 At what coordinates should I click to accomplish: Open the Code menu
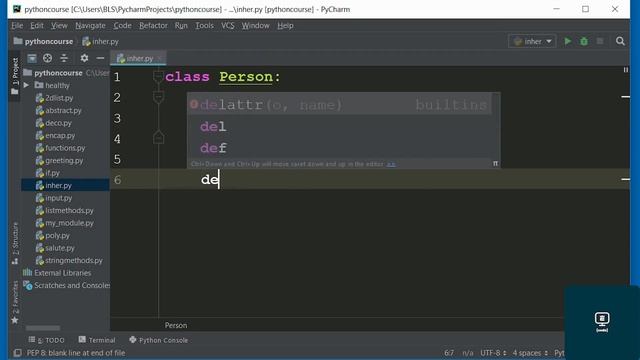122,25
